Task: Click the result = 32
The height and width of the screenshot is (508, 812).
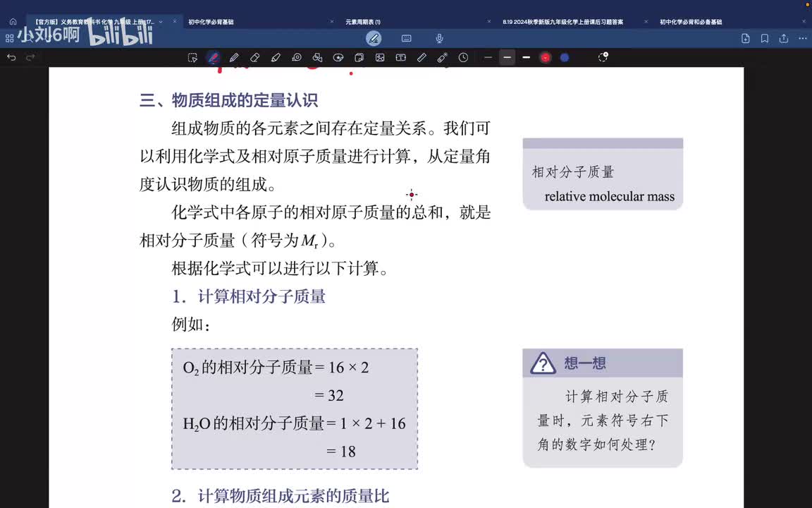Action: [329, 396]
